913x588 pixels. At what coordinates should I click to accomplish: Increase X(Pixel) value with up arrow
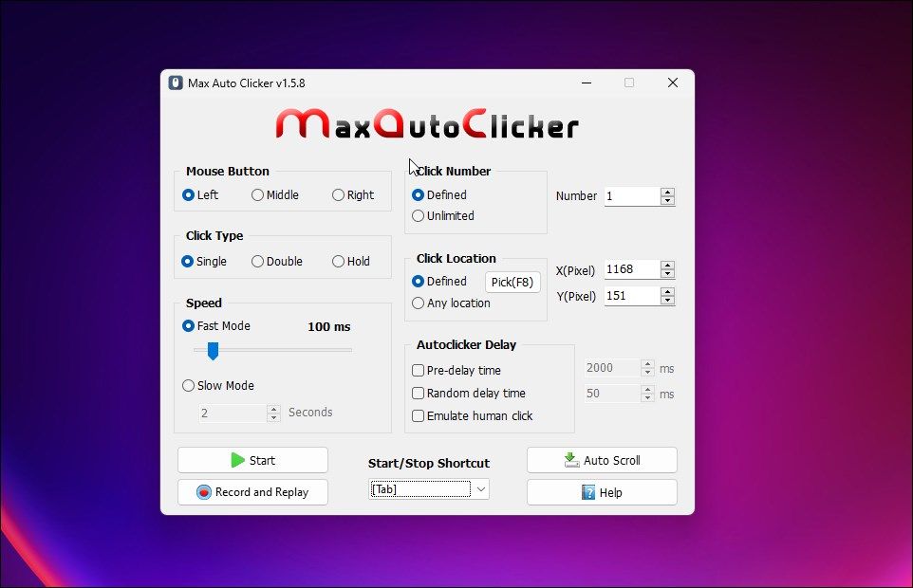tap(668, 266)
